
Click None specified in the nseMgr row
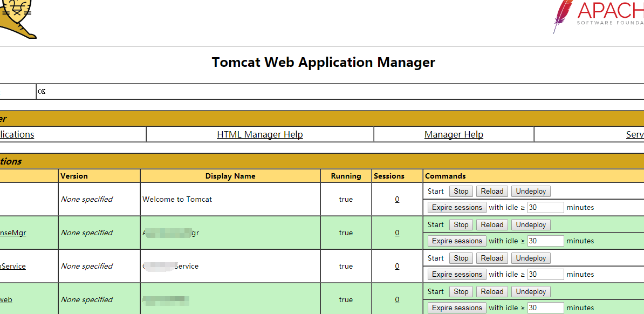tap(87, 233)
